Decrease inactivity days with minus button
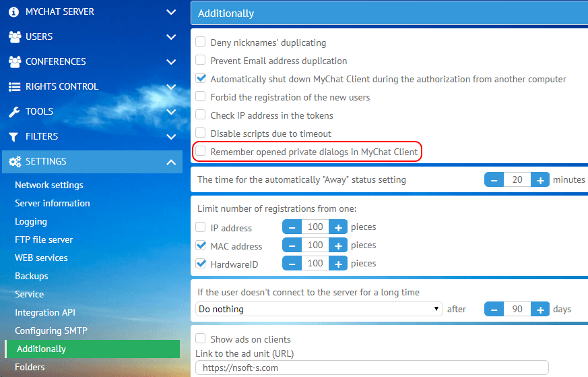Viewport: 588px width, 377px height. [x=494, y=310]
